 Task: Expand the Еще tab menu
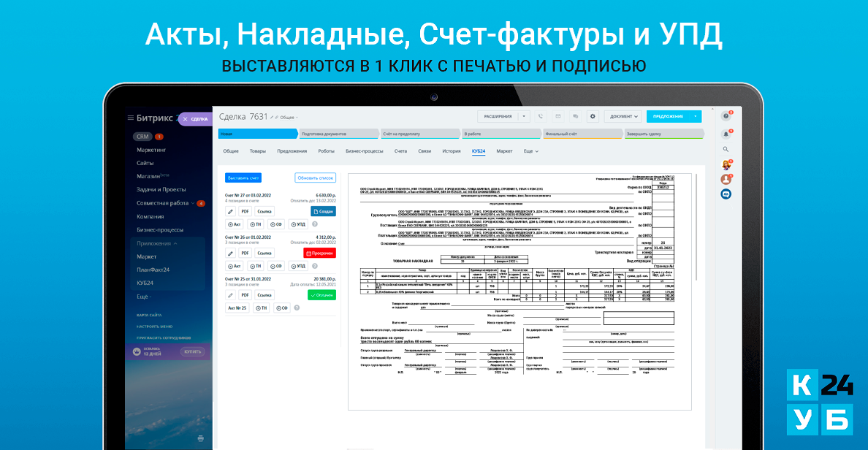531,151
